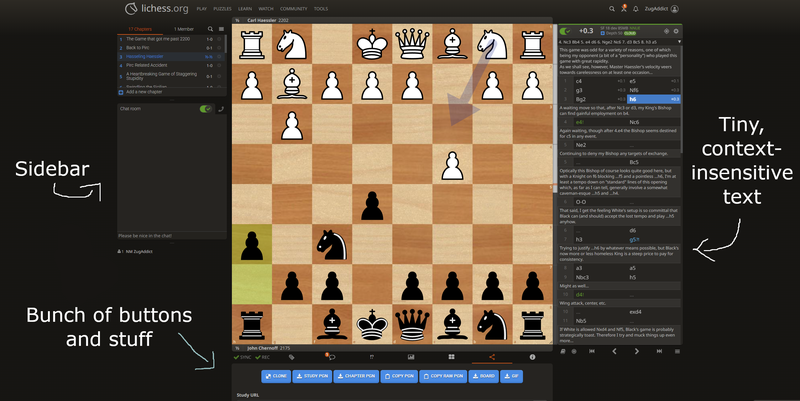Open analysis menu hamburger under move list

pyautogui.click(x=678, y=352)
